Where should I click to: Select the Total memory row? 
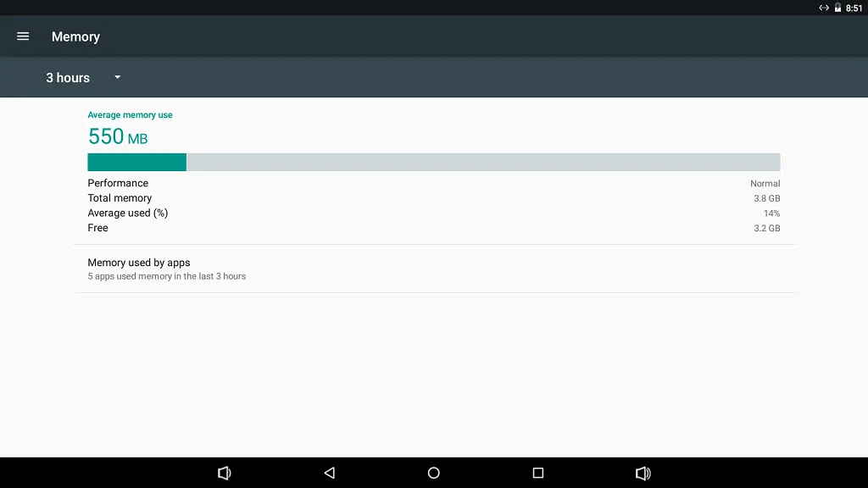(434, 198)
